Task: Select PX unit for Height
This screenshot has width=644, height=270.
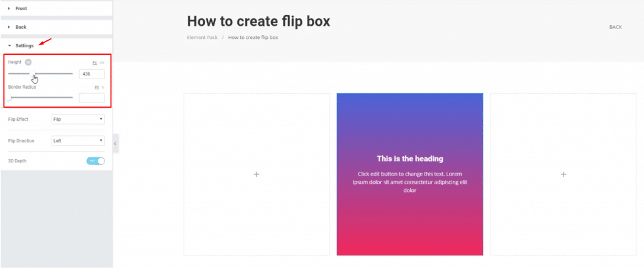Action: click(x=95, y=63)
